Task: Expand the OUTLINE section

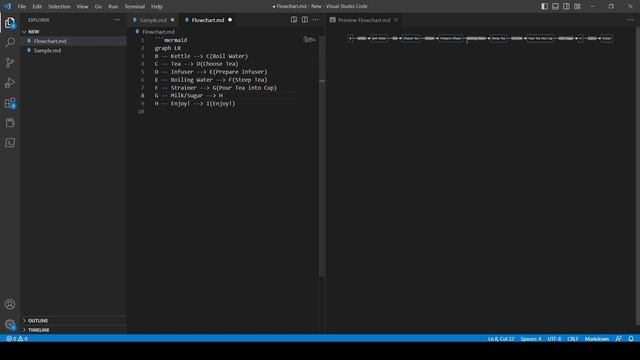Action: pyautogui.click(x=73, y=320)
